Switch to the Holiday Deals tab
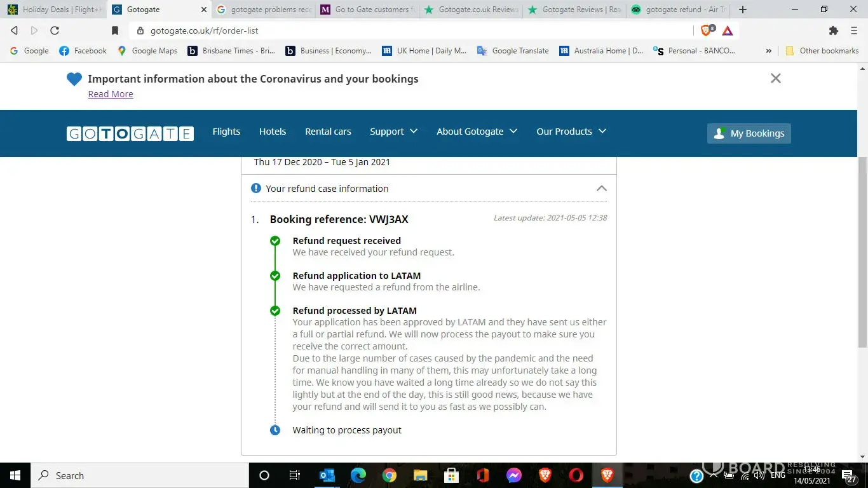 click(x=53, y=10)
